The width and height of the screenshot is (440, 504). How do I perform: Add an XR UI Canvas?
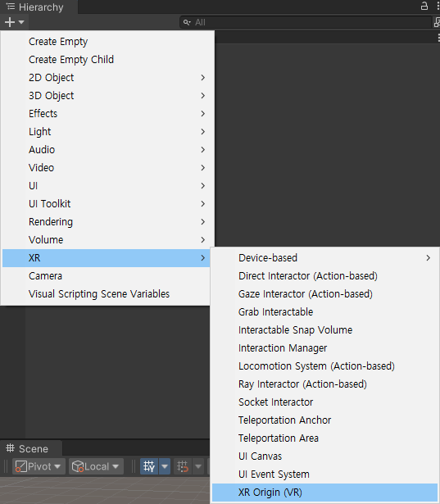click(x=325, y=456)
